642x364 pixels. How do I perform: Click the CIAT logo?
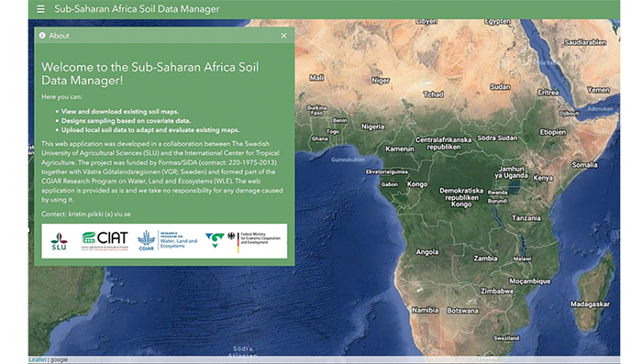pos(105,241)
